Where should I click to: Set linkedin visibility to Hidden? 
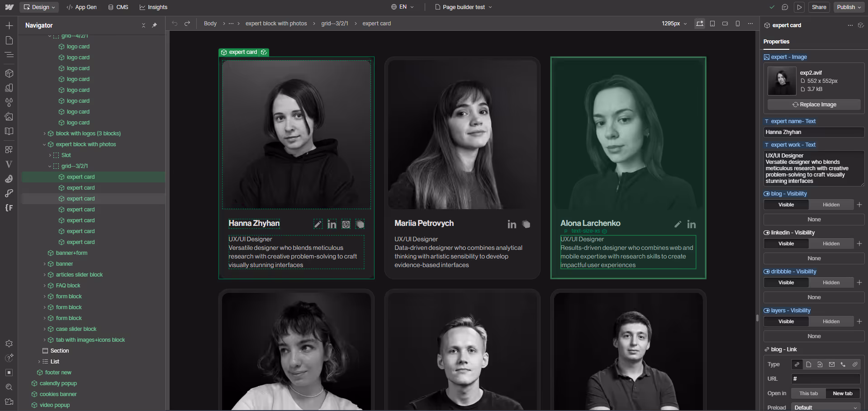[x=831, y=244]
